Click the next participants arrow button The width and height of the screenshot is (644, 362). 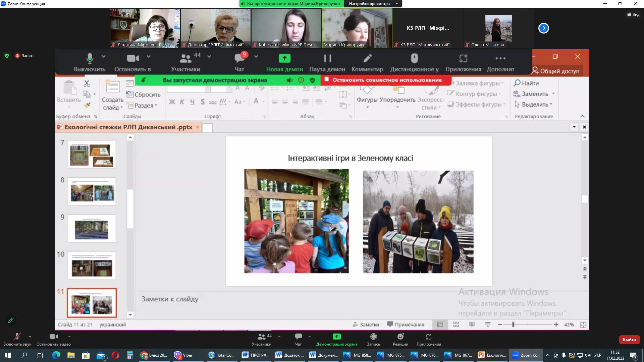[x=543, y=28]
